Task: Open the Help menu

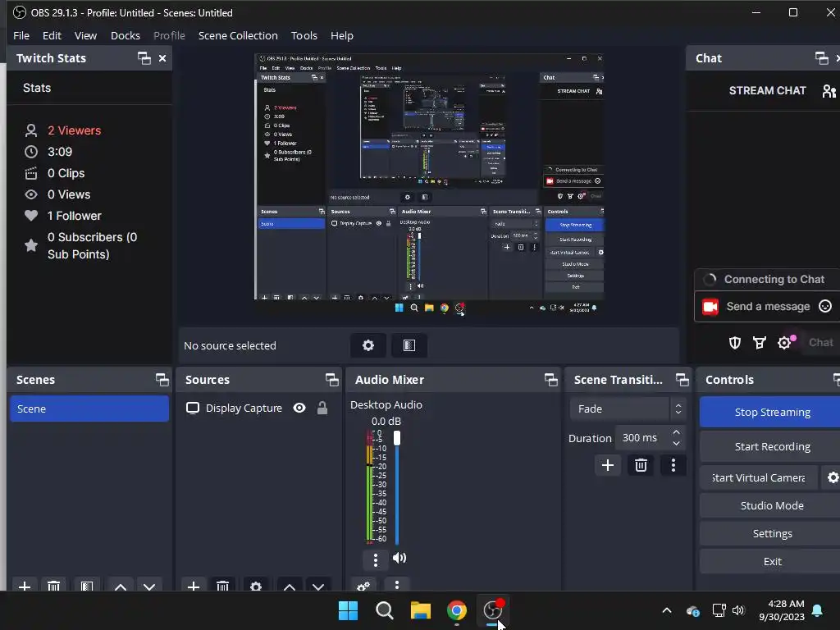Action: pyautogui.click(x=342, y=35)
